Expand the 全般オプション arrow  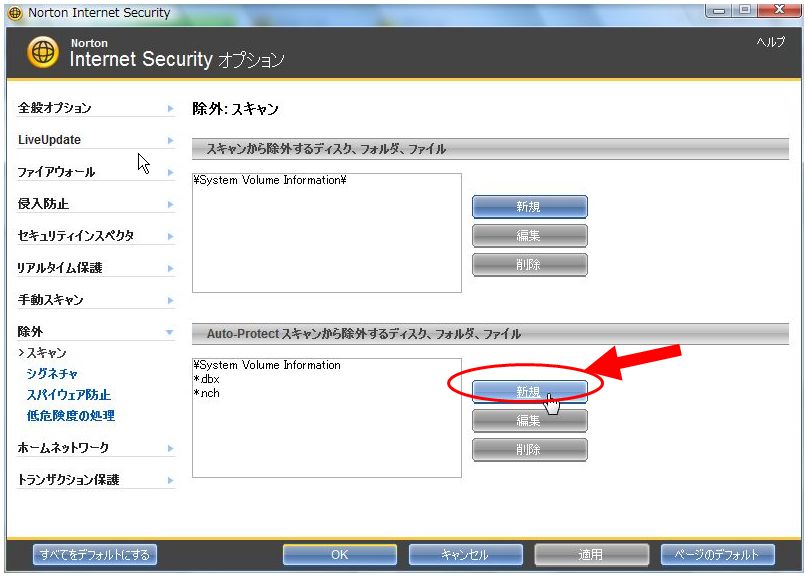[170, 108]
